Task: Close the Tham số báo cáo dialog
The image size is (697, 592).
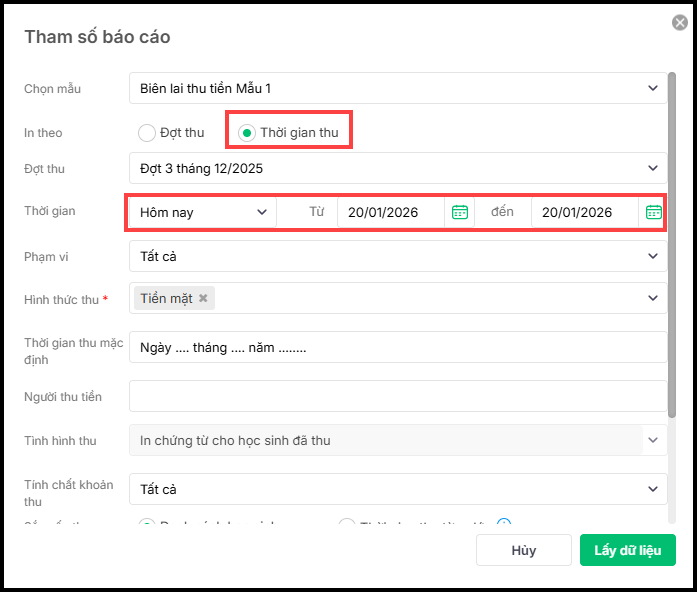Action: tap(680, 22)
